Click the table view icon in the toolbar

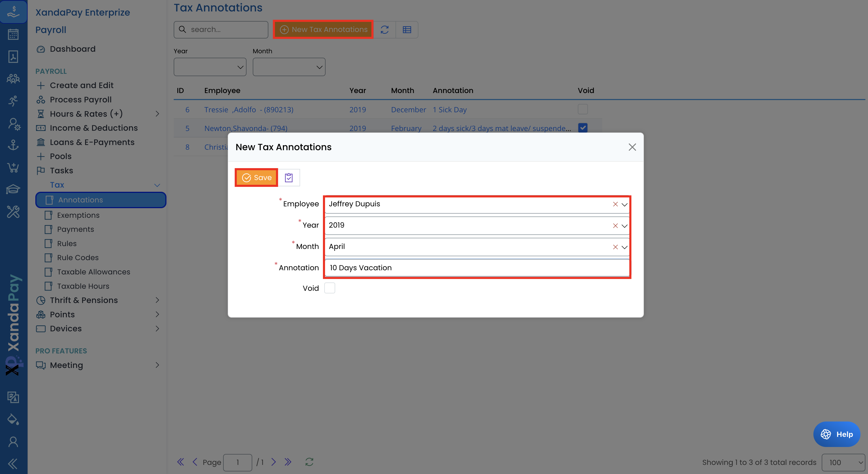pyautogui.click(x=407, y=30)
